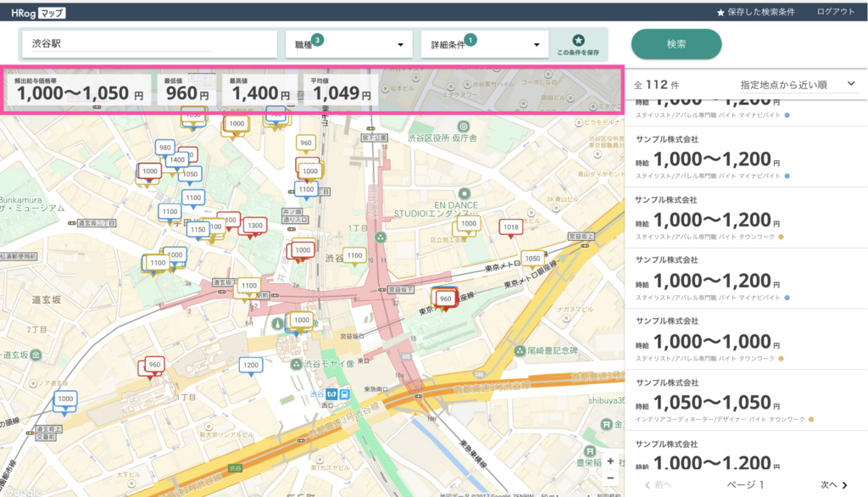Click the 1000 blue marker near 道玄坂上

click(65, 399)
